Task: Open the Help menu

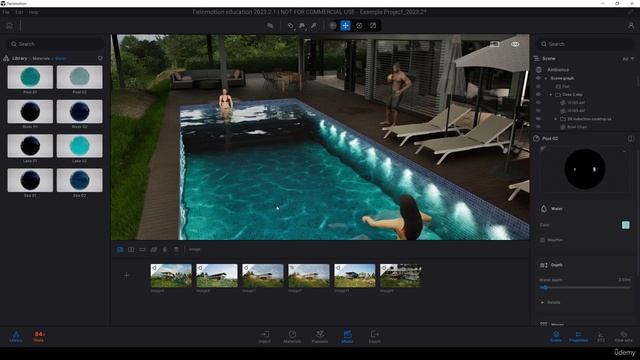Action: pos(33,12)
